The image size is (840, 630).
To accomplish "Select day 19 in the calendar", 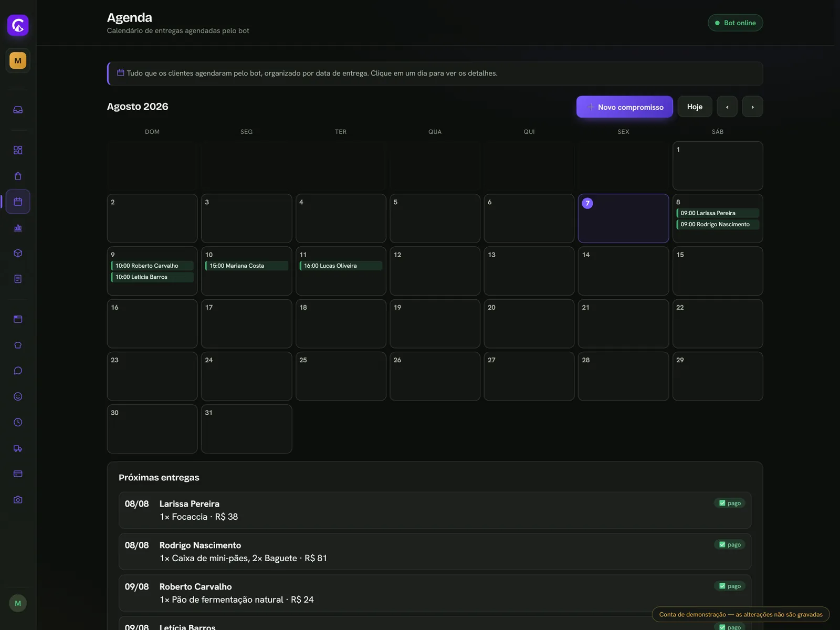I will pyautogui.click(x=435, y=323).
